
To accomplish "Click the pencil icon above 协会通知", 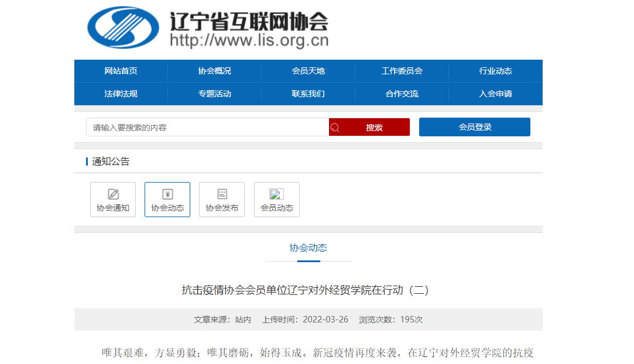I will click(113, 194).
